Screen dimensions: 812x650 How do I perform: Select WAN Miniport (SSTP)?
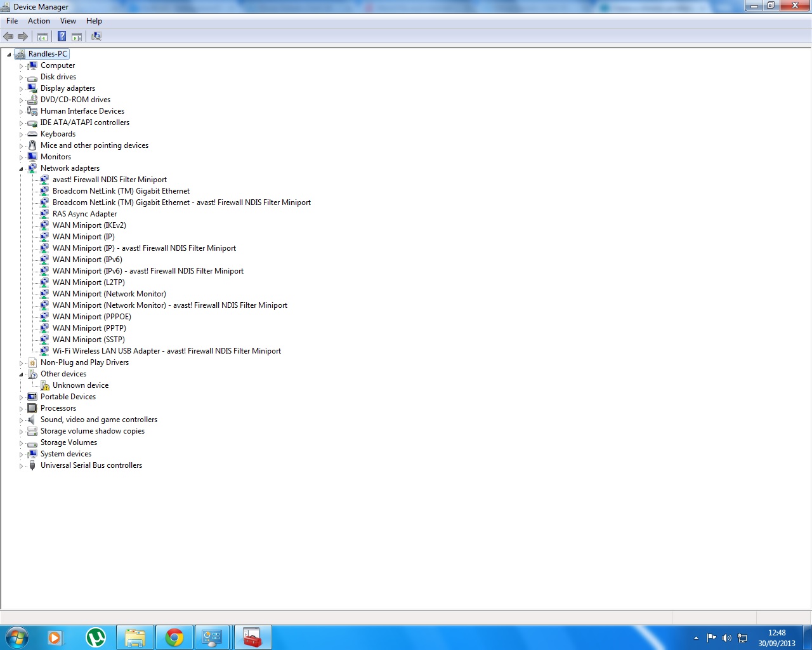(89, 340)
